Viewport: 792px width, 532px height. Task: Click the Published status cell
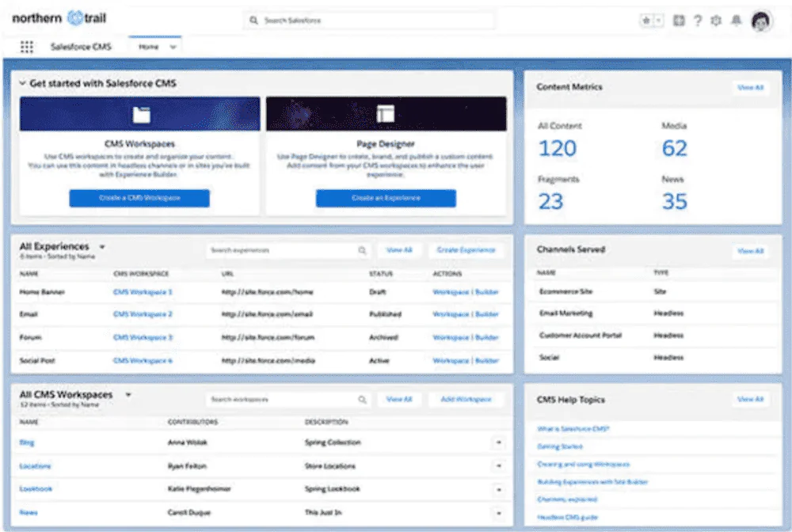[x=386, y=314]
